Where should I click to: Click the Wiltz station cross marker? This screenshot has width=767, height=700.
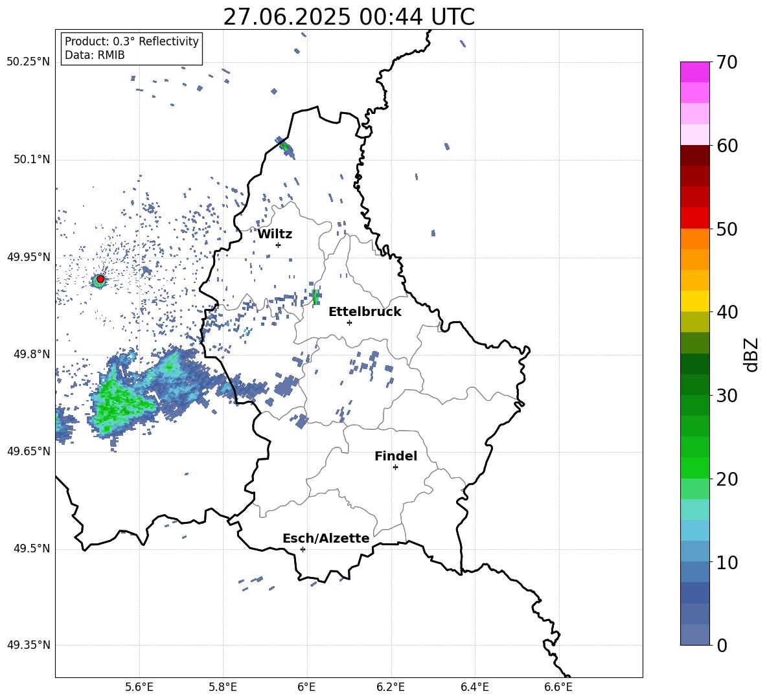pos(278,245)
